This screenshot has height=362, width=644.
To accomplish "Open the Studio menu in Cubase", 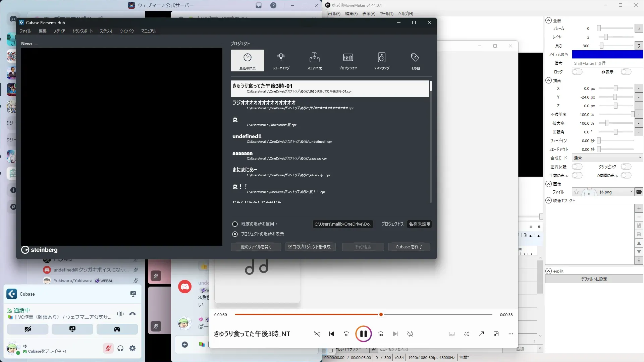I will coord(106,31).
